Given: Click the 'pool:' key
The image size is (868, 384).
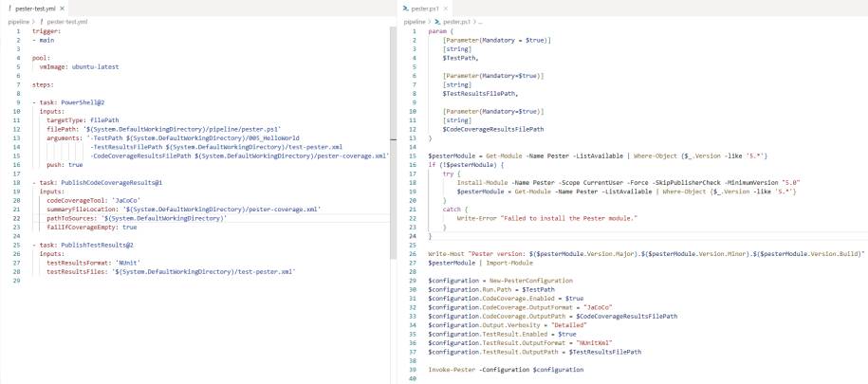Looking at the screenshot, I should [41, 58].
